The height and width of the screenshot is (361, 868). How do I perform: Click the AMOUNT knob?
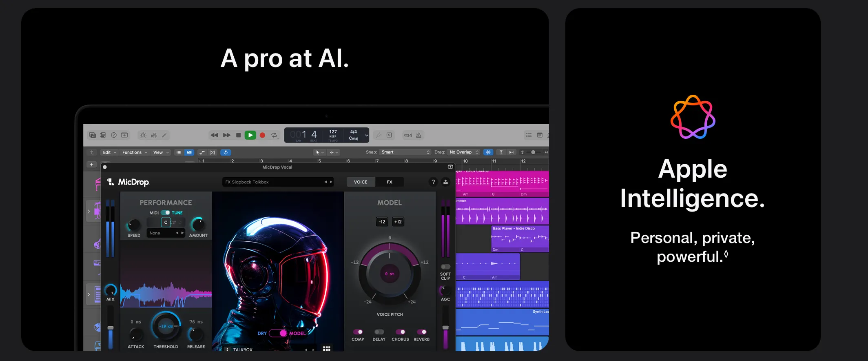click(198, 224)
